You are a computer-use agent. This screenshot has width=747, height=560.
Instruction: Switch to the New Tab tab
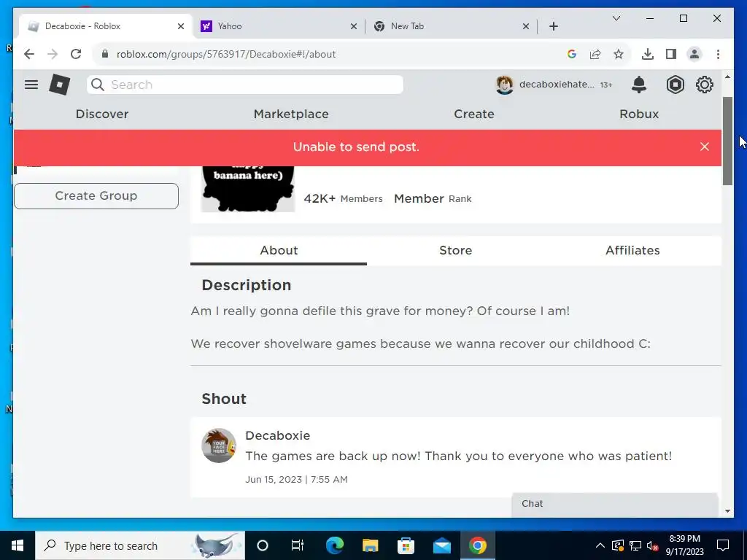click(451, 26)
